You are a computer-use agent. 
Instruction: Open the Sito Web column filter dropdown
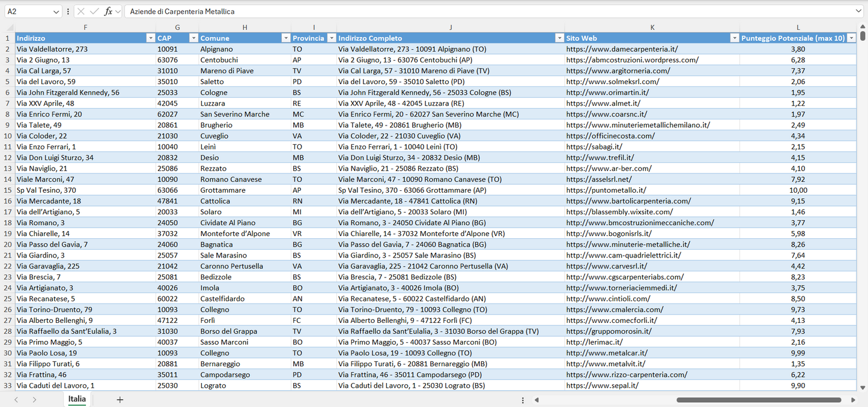(735, 38)
